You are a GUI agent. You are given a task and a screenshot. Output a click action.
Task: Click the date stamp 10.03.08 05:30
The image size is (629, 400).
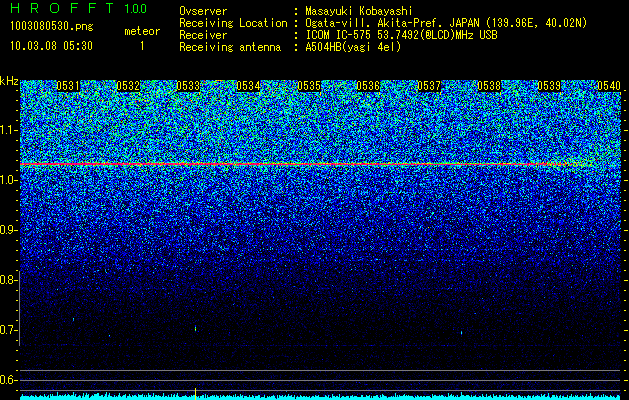[51, 46]
